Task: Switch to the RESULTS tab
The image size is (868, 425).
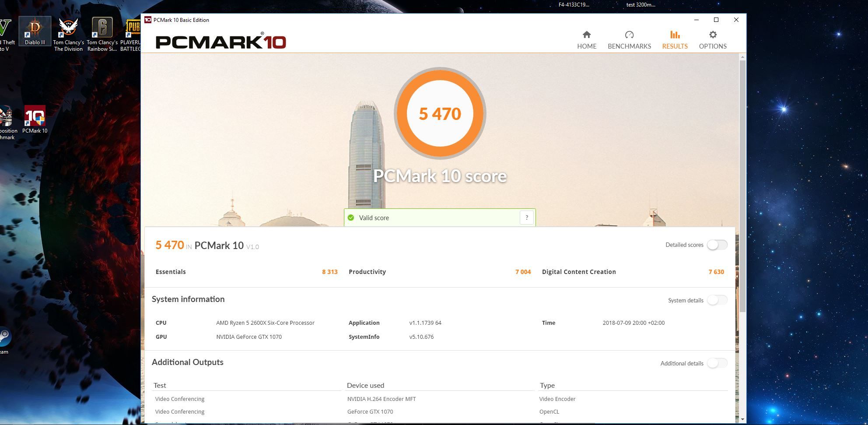Action: tap(675, 40)
